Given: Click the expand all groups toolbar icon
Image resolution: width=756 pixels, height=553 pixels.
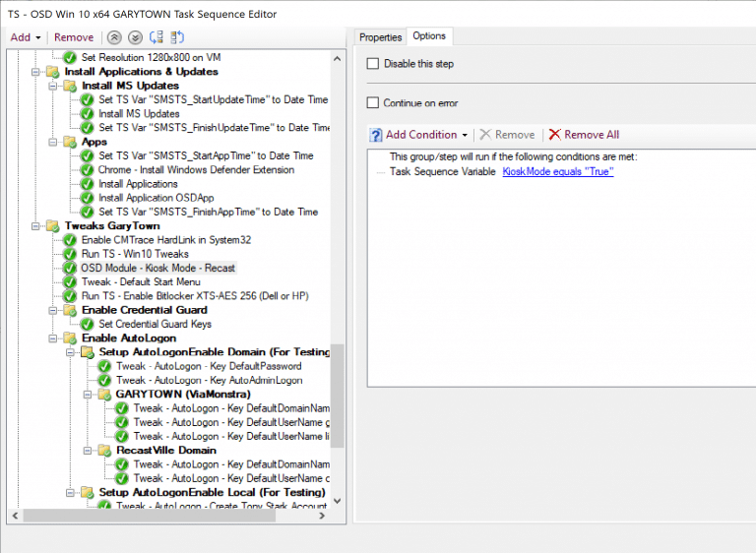Looking at the screenshot, I should (157, 37).
